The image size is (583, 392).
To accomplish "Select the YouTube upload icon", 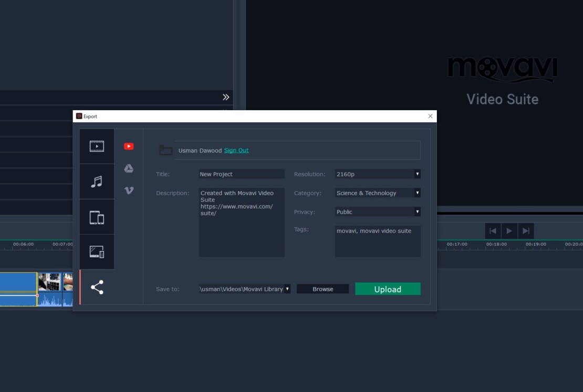I will [129, 146].
